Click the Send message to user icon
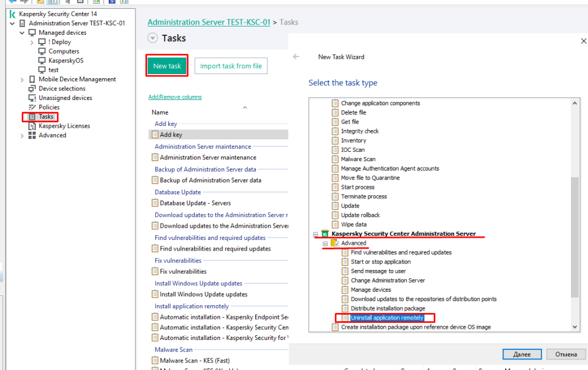Viewport: 588px width, 370px height. click(x=345, y=271)
